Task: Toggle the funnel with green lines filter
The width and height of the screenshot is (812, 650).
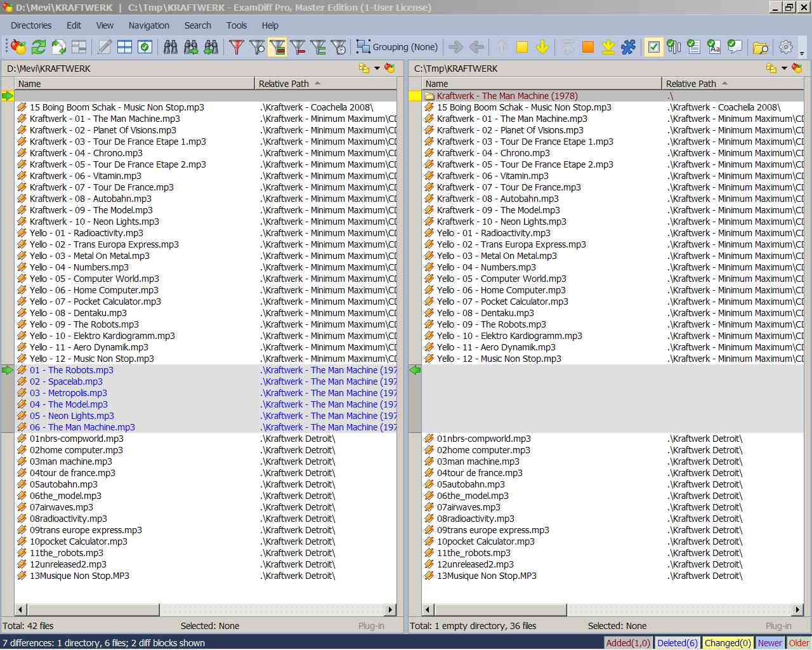Action: point(318,47)
